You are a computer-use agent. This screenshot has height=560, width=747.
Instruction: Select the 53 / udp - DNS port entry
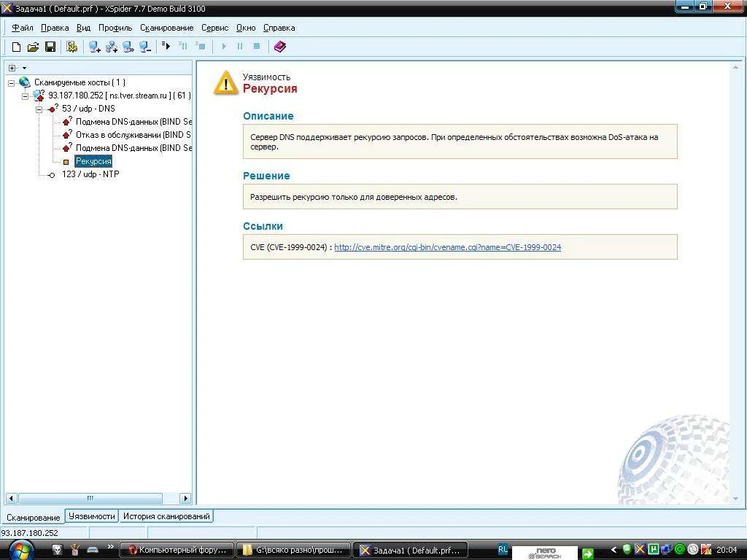point(88,109)
